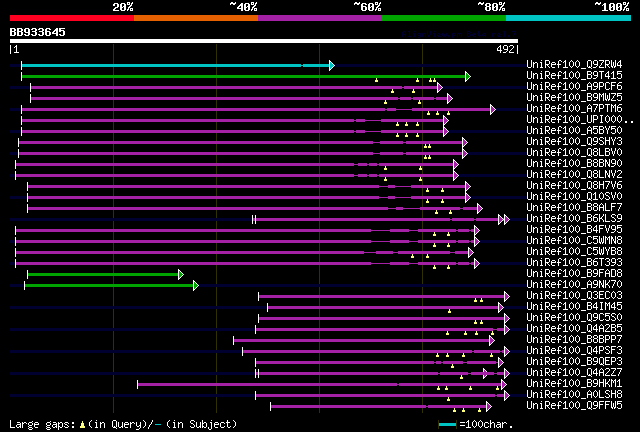This screenshot has width=640, height=432.
Task: Click the orange ~40% identity legend segment
Action: (x=196, y=18)
